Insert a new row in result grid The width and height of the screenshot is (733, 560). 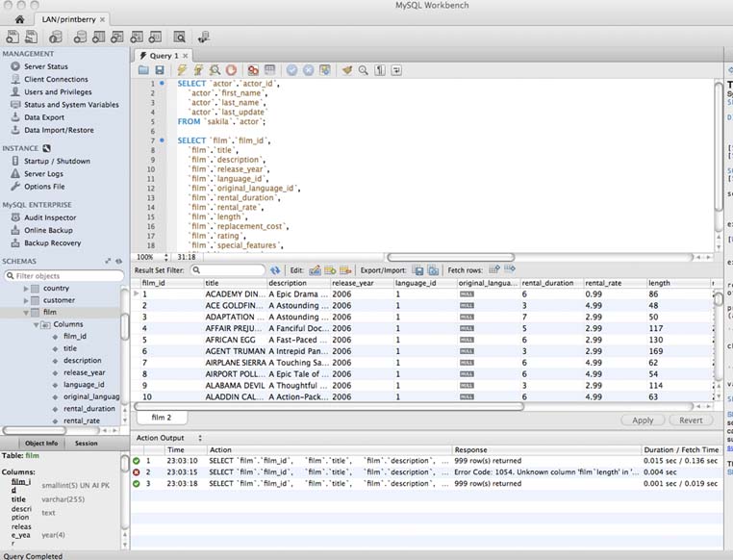coord(330,270)
